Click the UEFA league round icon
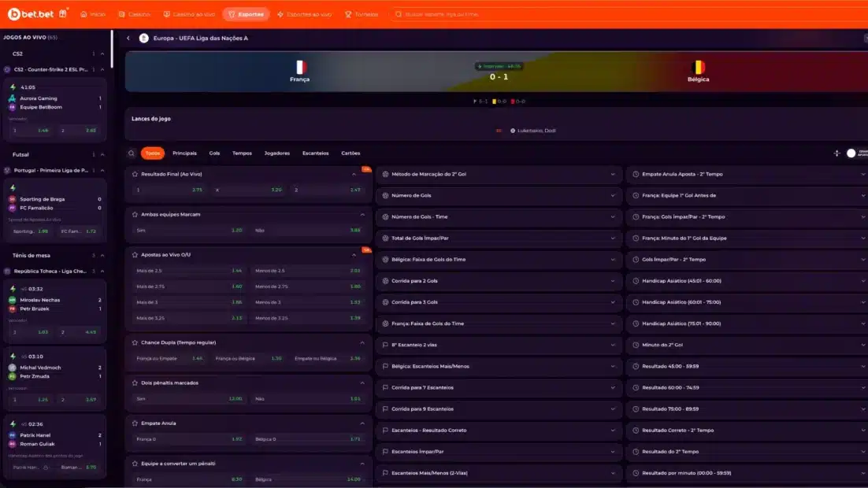Screen dimensions: 868x488 coord(144,39)
